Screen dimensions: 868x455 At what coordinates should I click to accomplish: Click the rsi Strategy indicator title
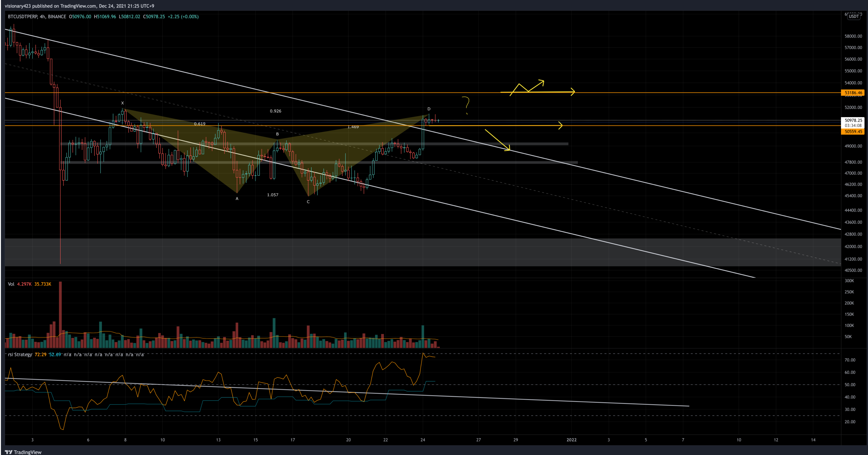point(20,355)
